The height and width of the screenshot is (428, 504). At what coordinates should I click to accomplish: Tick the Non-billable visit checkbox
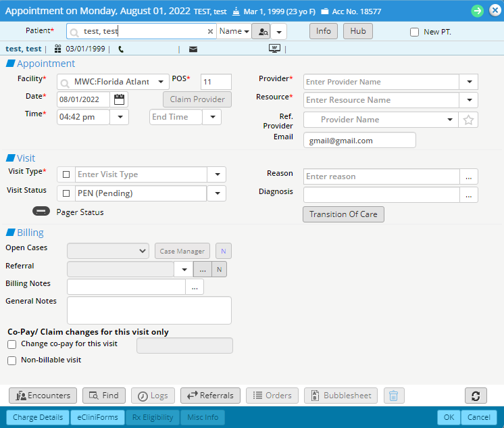click(12, 360)
